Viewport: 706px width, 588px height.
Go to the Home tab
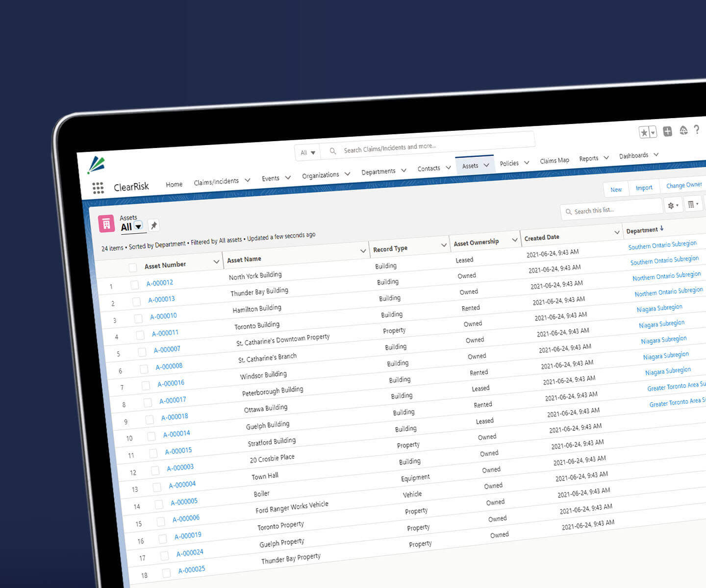click(x=174, y=184)
